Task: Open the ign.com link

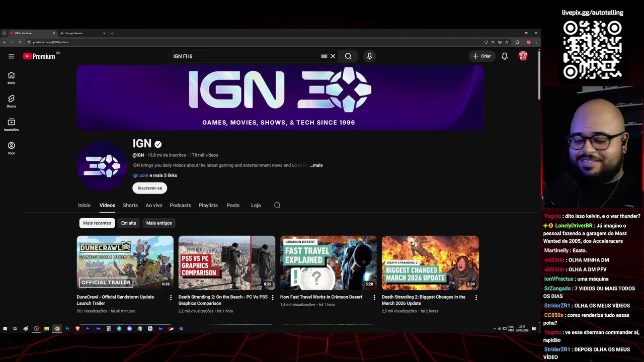Action: pos(140,175)
